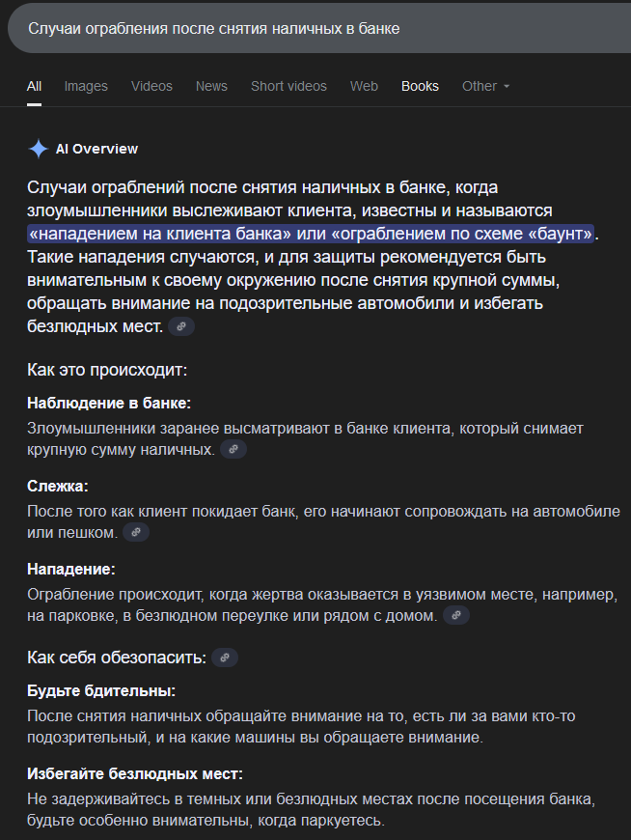Open source link beside 'Как себя обезопасить:'

[225, 658]
